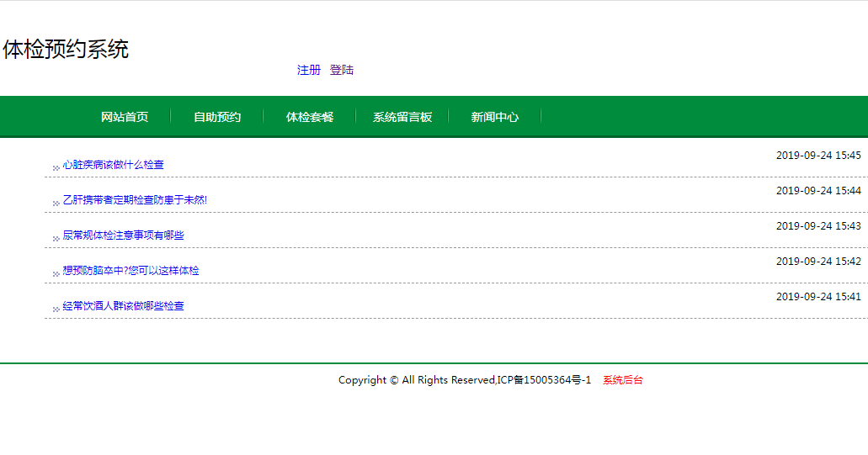
Task: Click the 注册 link
Action: 309,70
